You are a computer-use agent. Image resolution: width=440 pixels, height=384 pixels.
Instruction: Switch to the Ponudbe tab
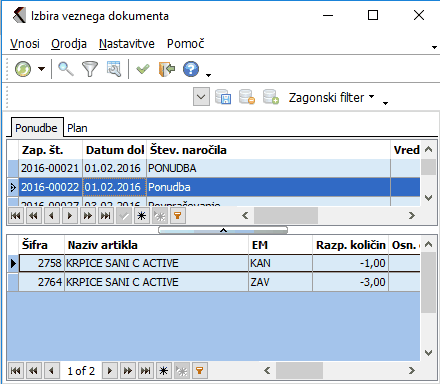click(36, 128)
